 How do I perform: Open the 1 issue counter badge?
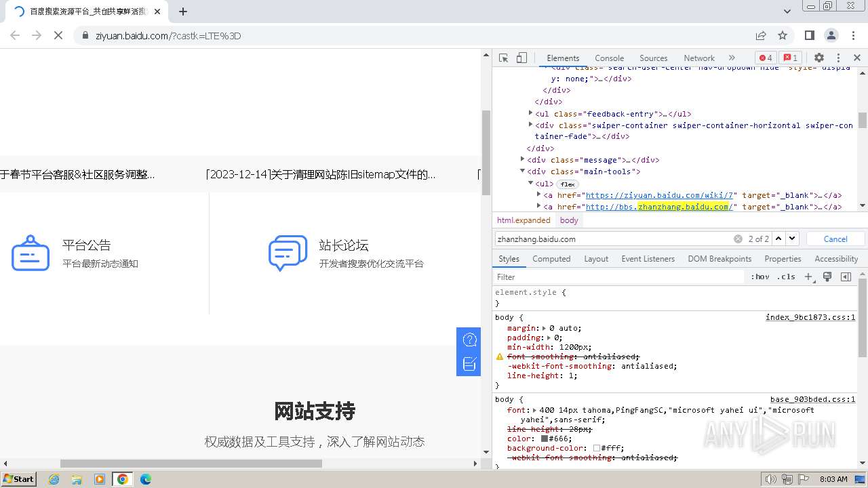click(x=789, y=58)
